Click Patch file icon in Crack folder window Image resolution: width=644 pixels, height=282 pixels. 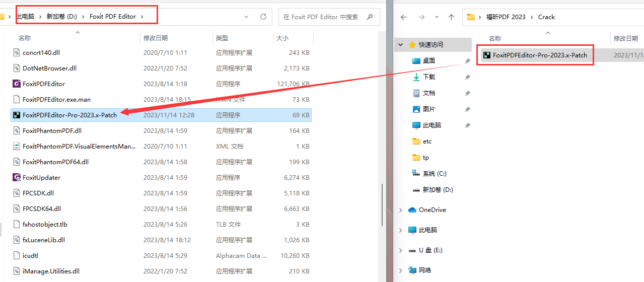pyautogui.click(x=487, y=55)
